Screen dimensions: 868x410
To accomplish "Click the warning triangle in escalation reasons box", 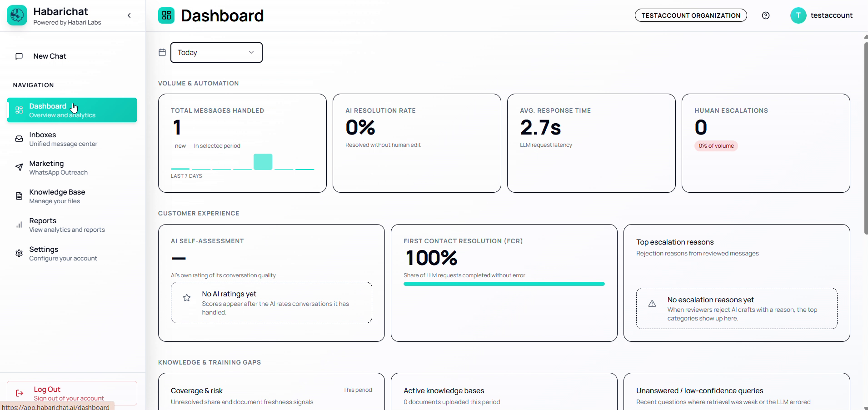I will [652, 304].
